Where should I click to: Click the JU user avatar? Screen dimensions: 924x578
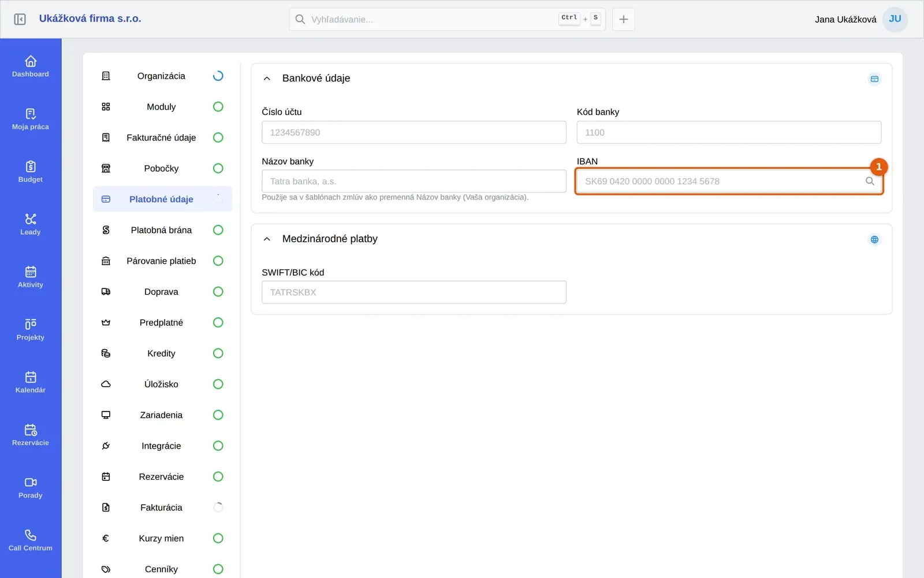tap(895, 19)
